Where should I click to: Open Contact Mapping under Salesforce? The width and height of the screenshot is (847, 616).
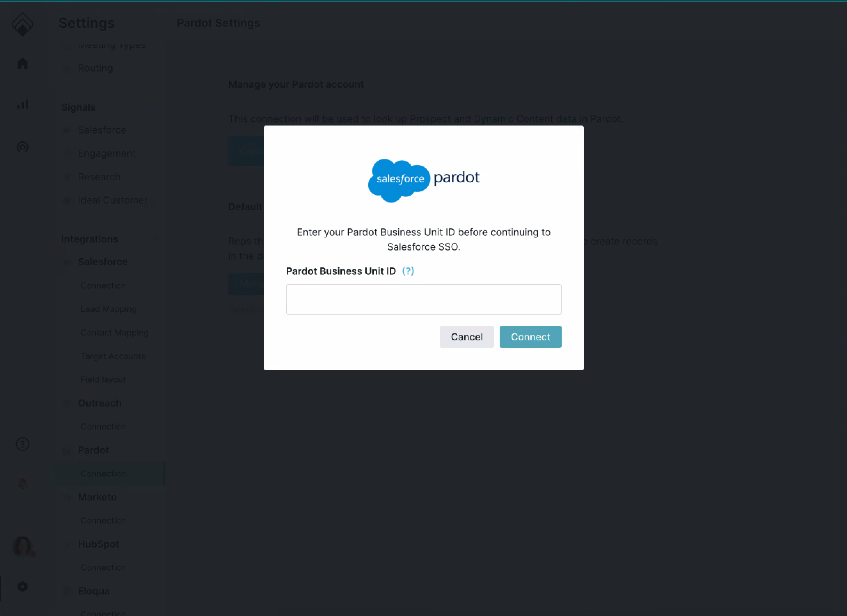pos(114,332)
